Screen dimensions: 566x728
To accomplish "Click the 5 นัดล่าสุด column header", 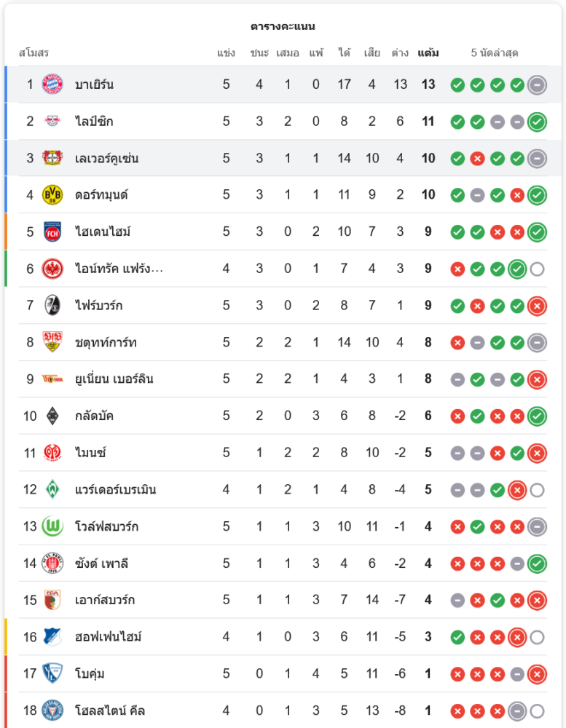I will pos(495,53).
